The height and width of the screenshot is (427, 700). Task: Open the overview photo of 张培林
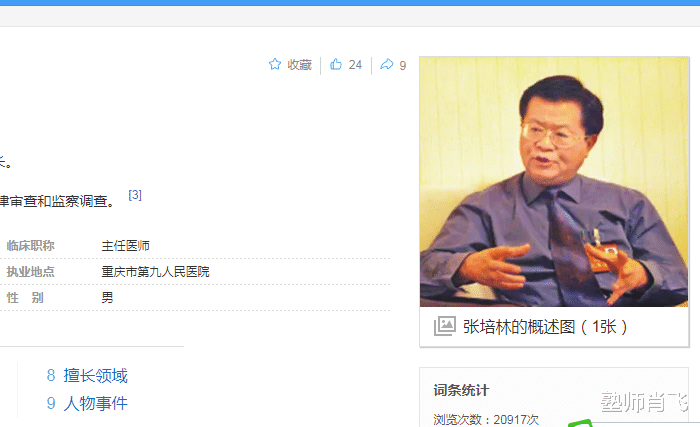click(554, 182)
